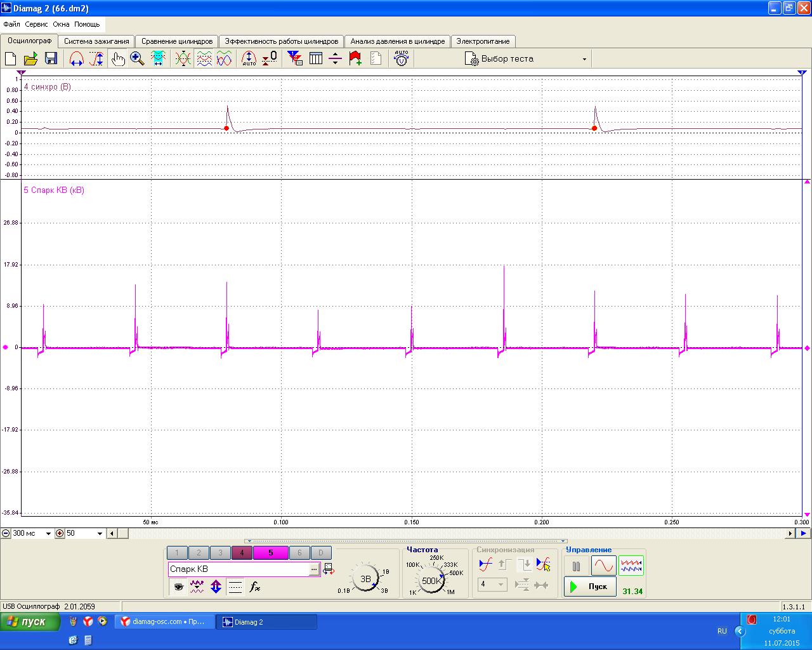Click the grayed document report icon
Screen dimensions: 812x650
tap(376, 59)
